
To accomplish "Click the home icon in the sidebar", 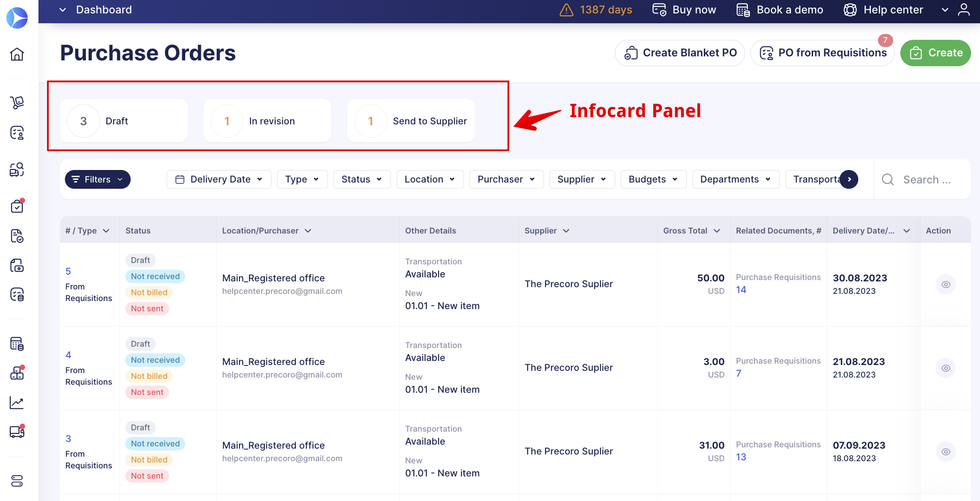I will (17, 54).
